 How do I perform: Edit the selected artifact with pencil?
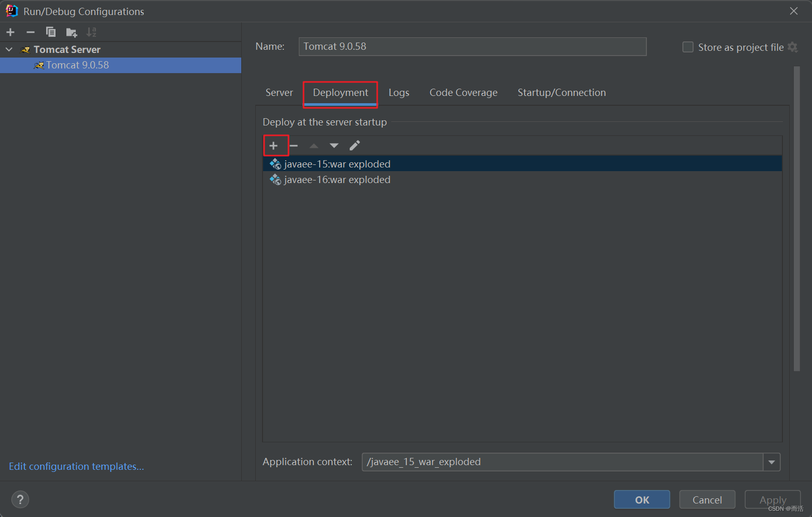tap(354, 146)
